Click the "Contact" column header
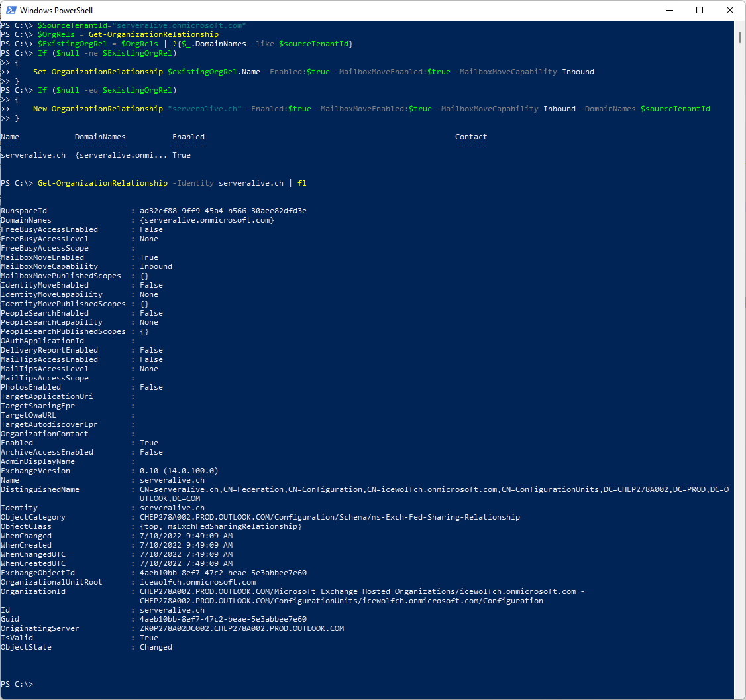Screen dimensions: 746x700 pyautogui.click(x=471, y=137)
